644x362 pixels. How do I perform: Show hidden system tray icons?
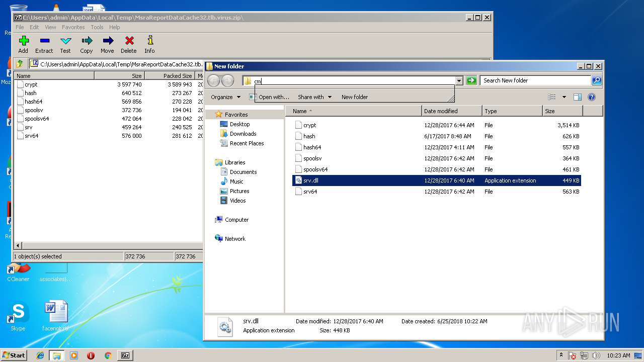[561, 355]
